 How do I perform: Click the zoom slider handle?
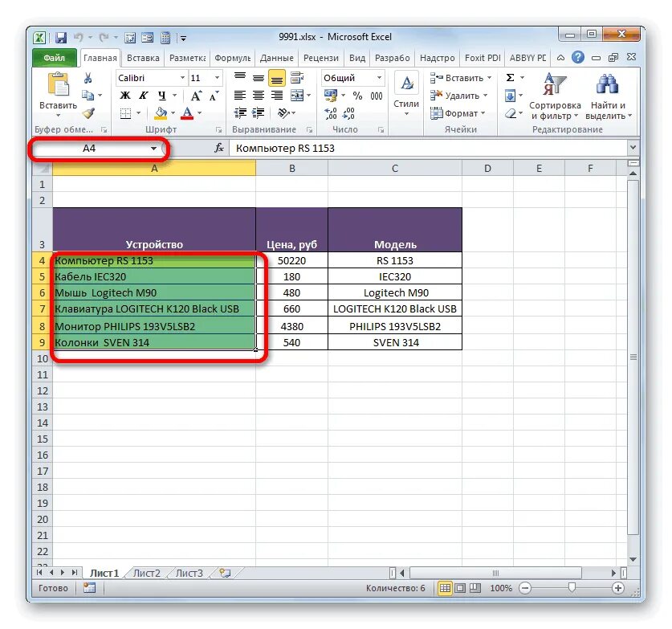[572, 587]
